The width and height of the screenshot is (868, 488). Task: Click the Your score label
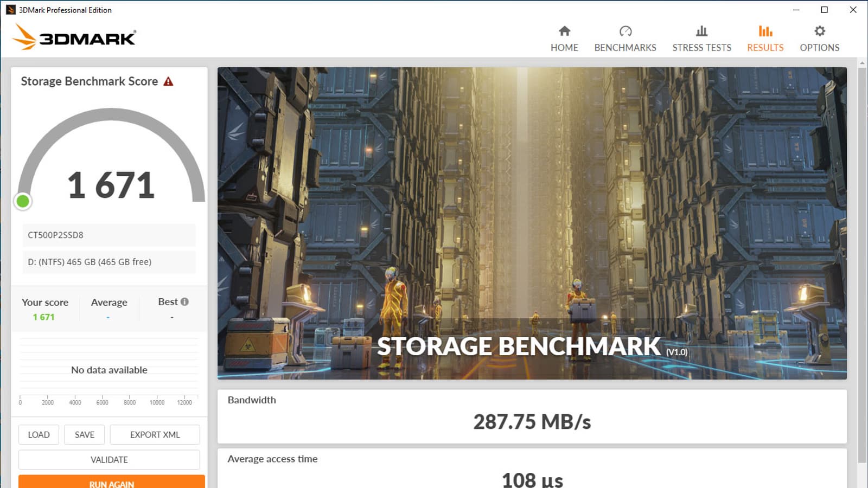(x=45, y=303)
